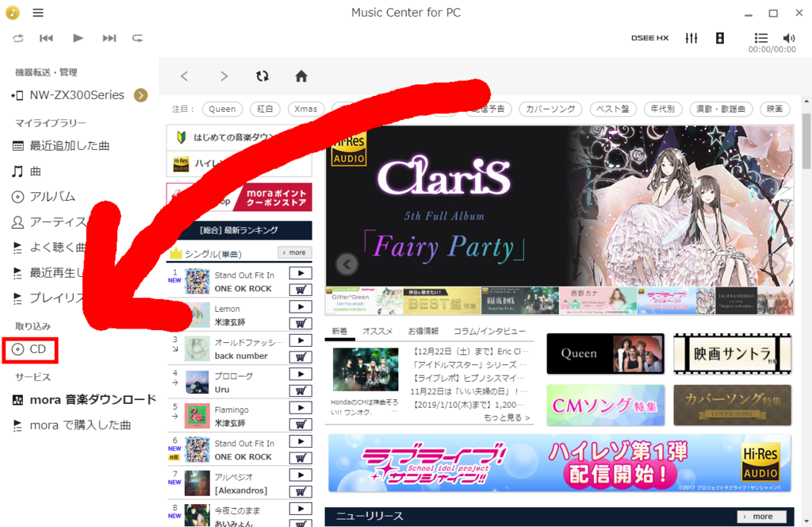The image size is (812, 527).
Task: Reload the store page
Action: point(262,76)
